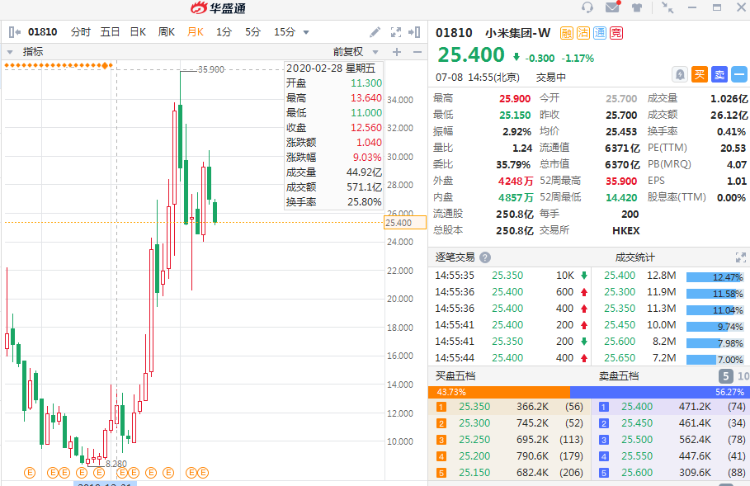This screenshot has height=486, width=750.
Task: Switch to 周K chart tab
Action: (166, 32)
